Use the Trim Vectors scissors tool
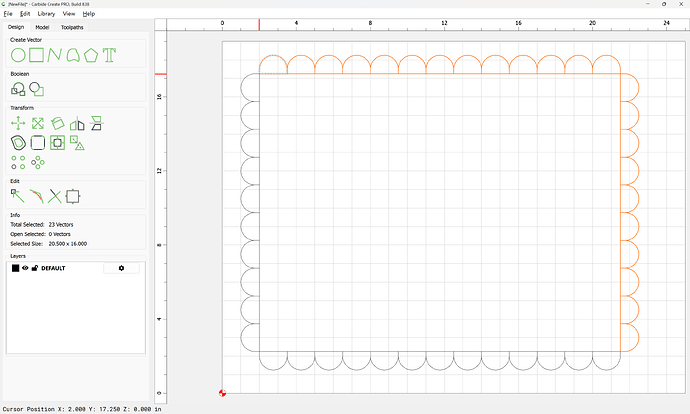 55,196
